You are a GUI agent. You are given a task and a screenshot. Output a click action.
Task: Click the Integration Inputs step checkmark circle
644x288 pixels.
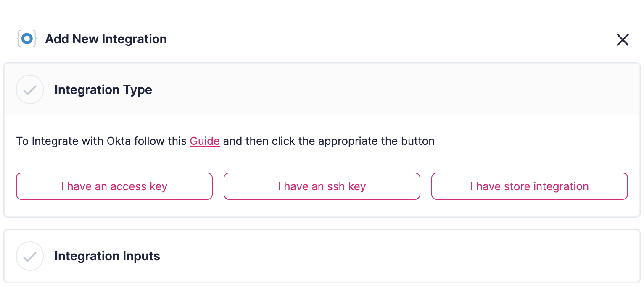click(30, 256)
